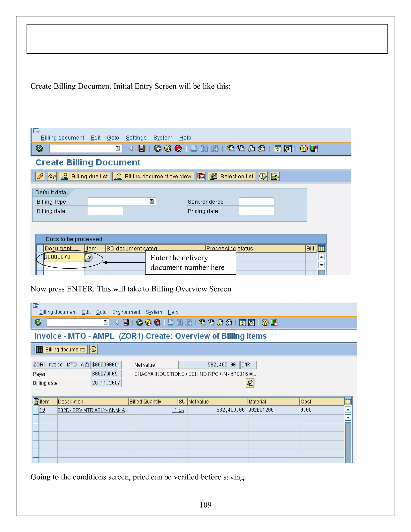
Task: Click the glasses Display icon
Action: (52, 176)
